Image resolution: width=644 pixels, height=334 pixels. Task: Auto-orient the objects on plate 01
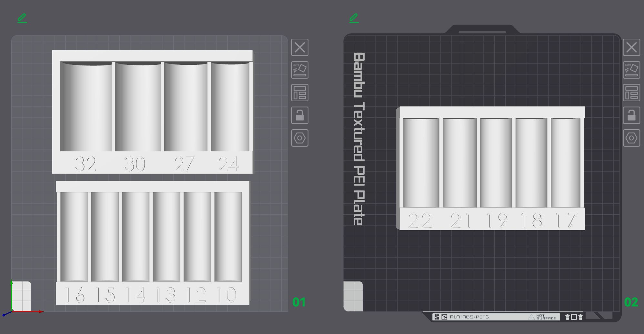click(300, 70)
